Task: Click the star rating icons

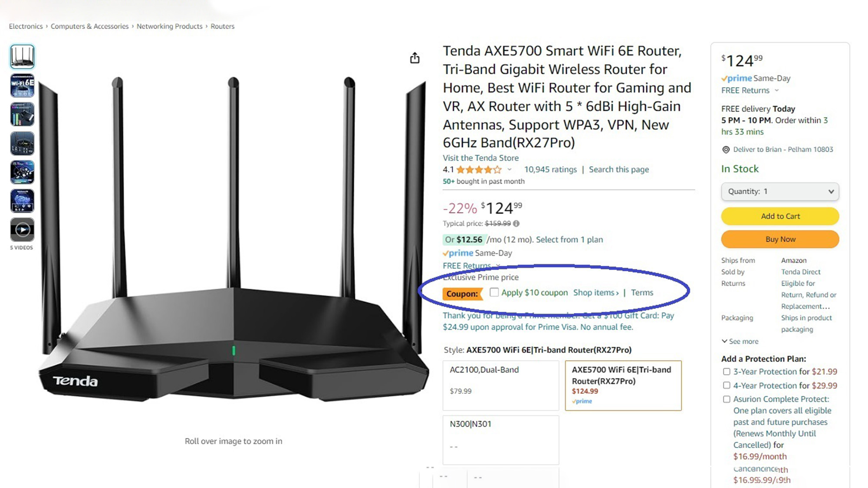Action: (479, 169)
